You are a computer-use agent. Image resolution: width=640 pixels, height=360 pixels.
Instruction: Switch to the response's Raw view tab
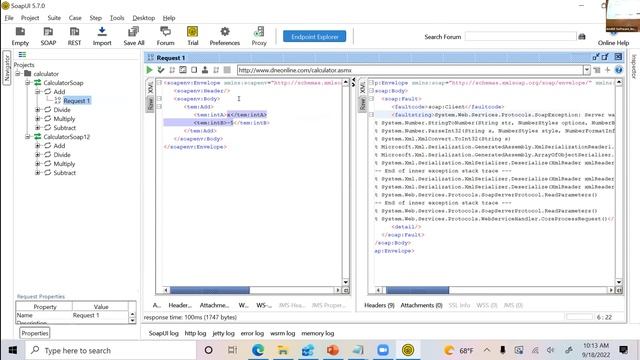click(x=362, y=104)
